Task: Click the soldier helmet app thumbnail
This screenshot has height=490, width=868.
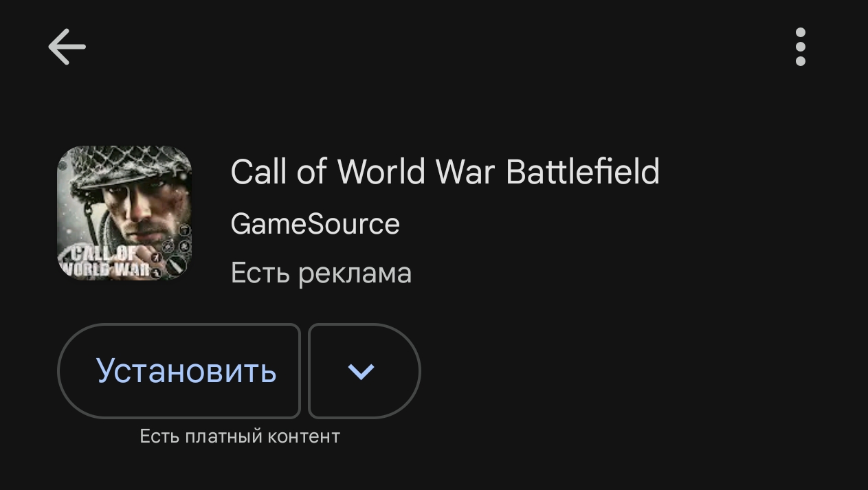Action: 124,213
